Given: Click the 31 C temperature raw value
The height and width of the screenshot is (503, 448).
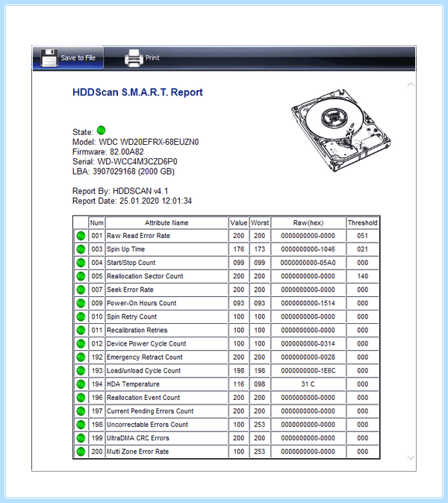Looking at the screenshot, I should tap(308, 384).
